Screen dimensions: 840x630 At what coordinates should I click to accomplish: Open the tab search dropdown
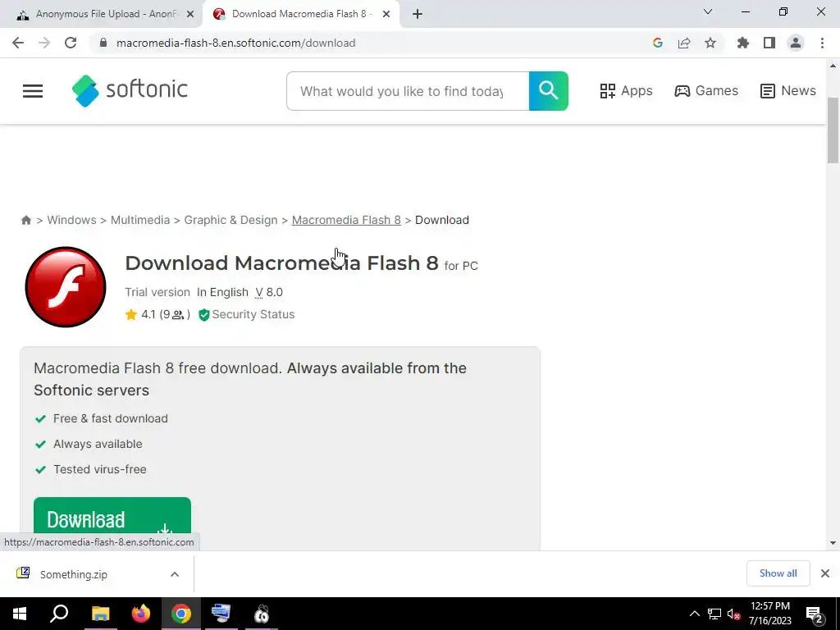click(708, 11)
